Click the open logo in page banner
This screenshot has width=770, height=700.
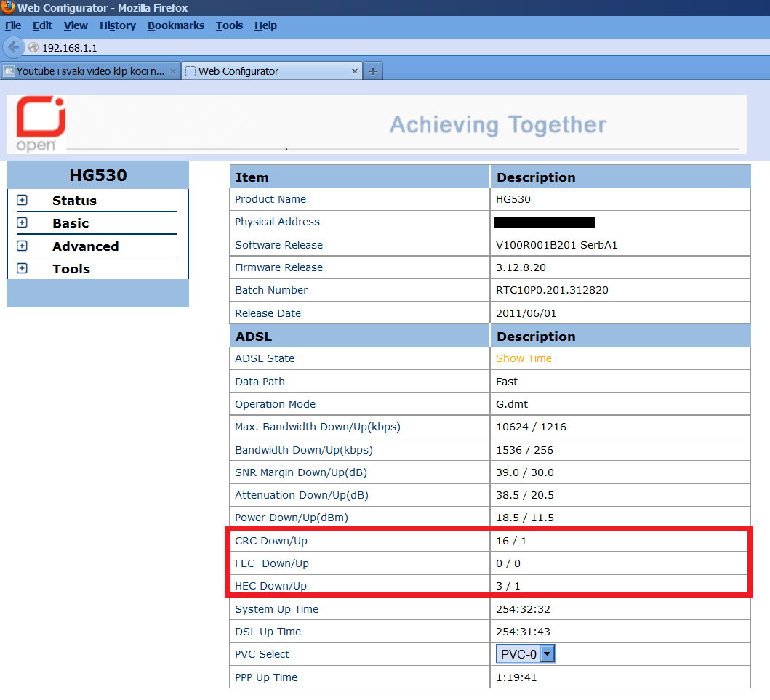click(41, 124)
